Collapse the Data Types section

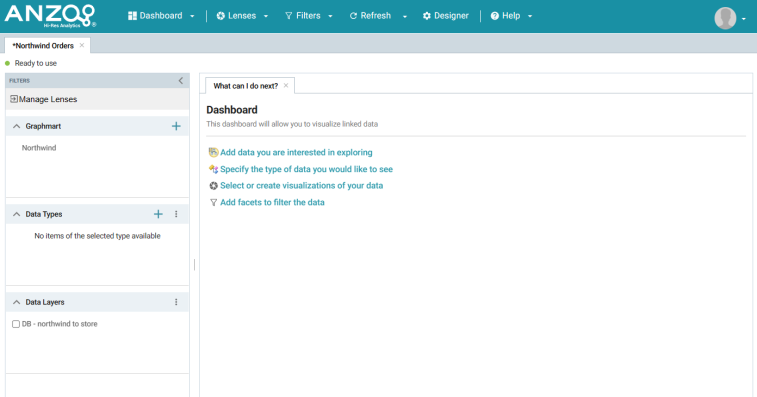tap(16, 214)
